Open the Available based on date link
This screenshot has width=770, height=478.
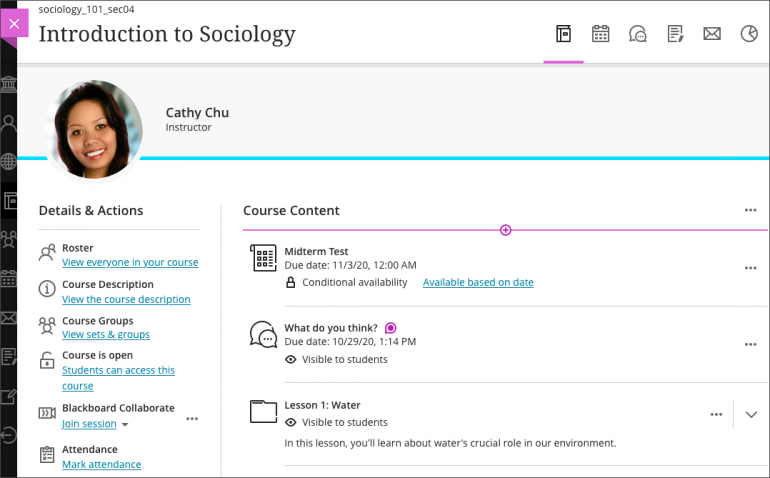[478, 283]
